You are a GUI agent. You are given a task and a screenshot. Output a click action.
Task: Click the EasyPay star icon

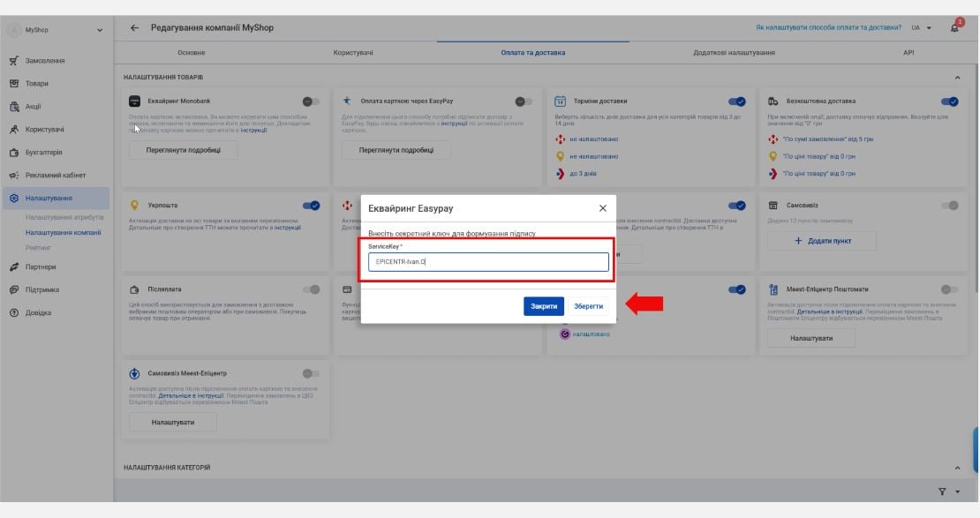(x=347, y=101)
